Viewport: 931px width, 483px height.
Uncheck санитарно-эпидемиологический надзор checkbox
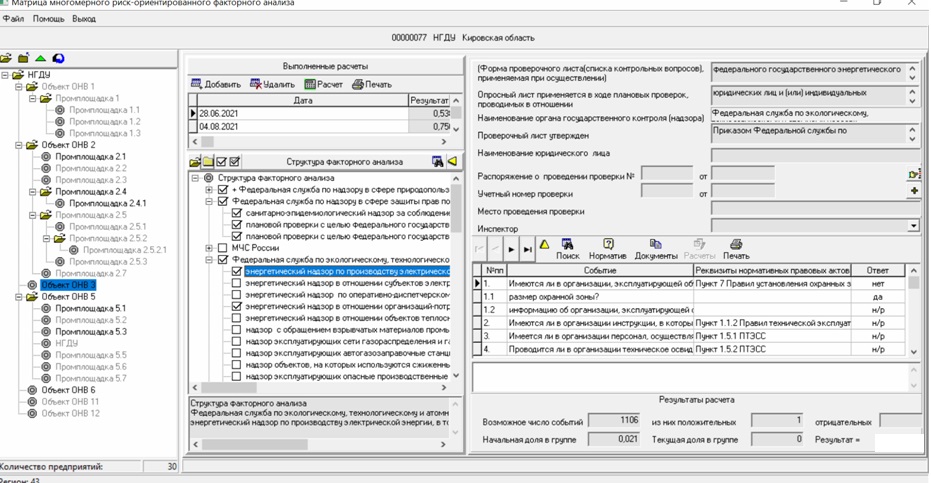237,213
